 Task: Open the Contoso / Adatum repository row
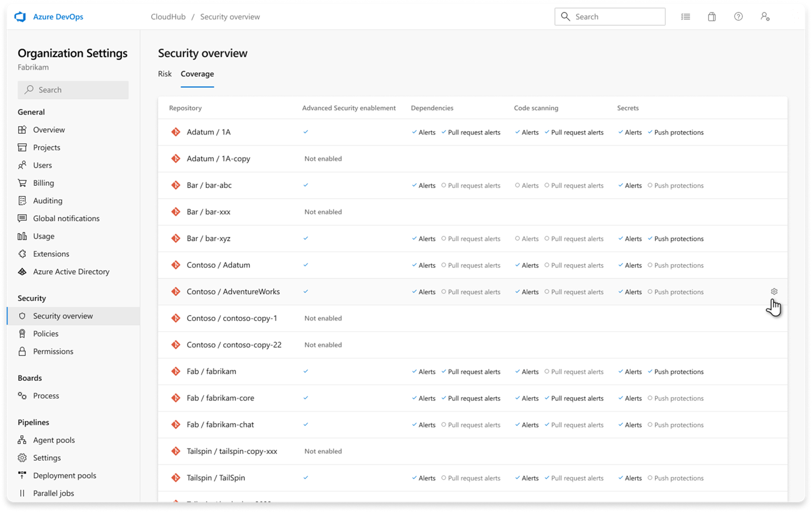pyautogui.click(x=218, y=265)
